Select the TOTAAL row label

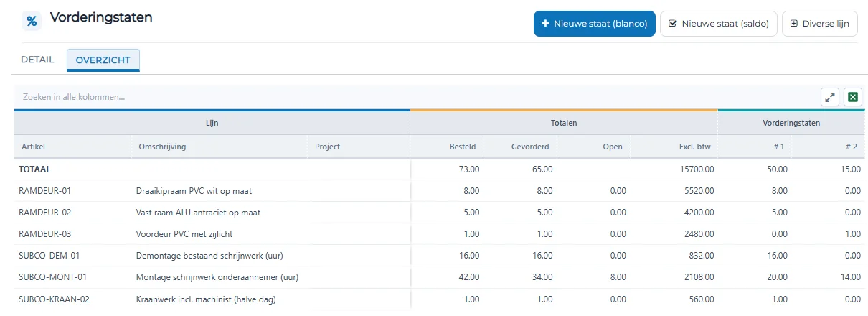pos(36,169)
